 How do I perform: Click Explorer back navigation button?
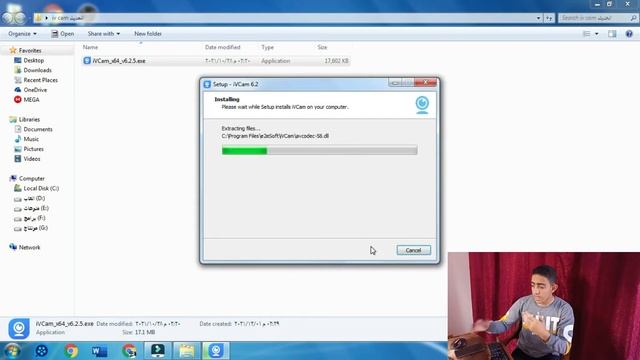click(x=7, y=18)
